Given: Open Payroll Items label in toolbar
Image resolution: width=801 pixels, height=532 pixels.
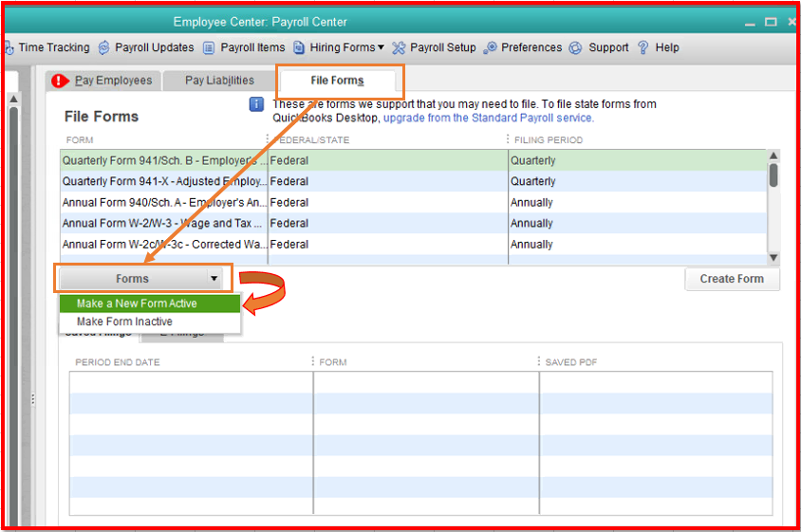Looking at the screenshot, I should point(252,47).
